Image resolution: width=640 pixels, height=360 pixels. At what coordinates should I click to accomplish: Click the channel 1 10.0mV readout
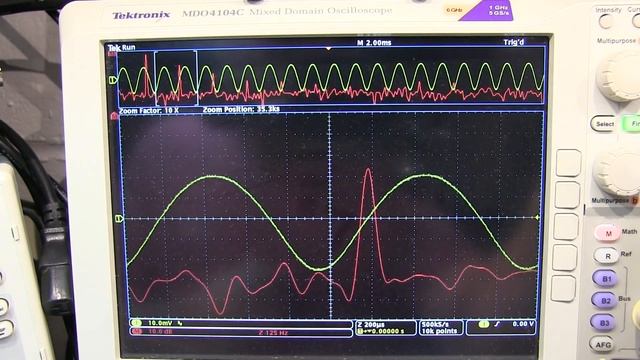[x=159, y=323]
